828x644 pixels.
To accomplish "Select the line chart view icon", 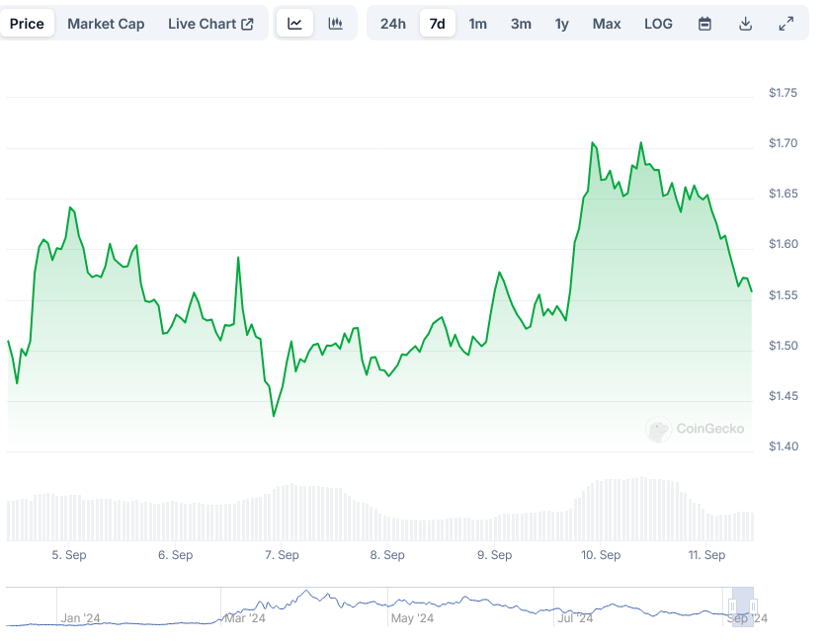I will (x=294, y=24).
